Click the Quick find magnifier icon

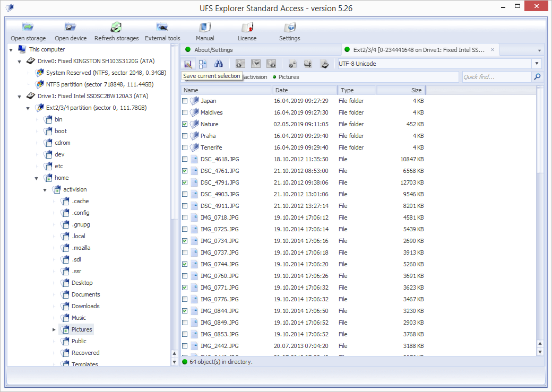coord(537,77)
